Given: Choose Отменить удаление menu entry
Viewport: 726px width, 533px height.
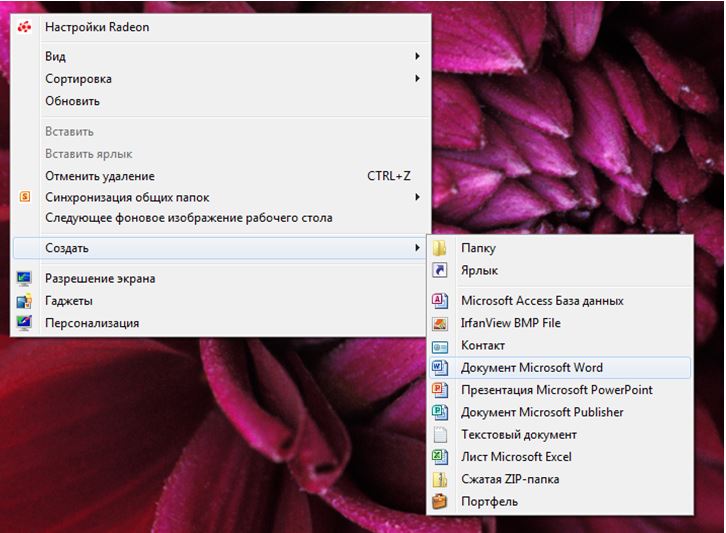Looking at the screenshot, I should (99, 176).
